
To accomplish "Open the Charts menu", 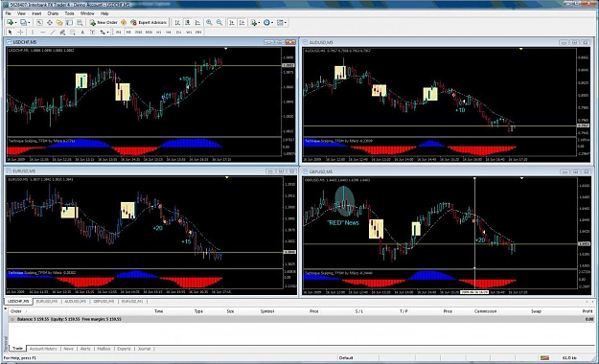I will (53, 13).
